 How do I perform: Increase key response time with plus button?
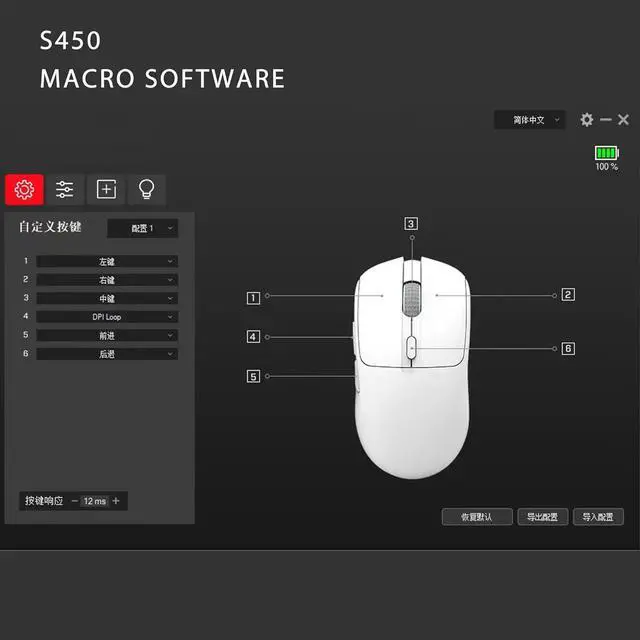[x=116, y=501]
